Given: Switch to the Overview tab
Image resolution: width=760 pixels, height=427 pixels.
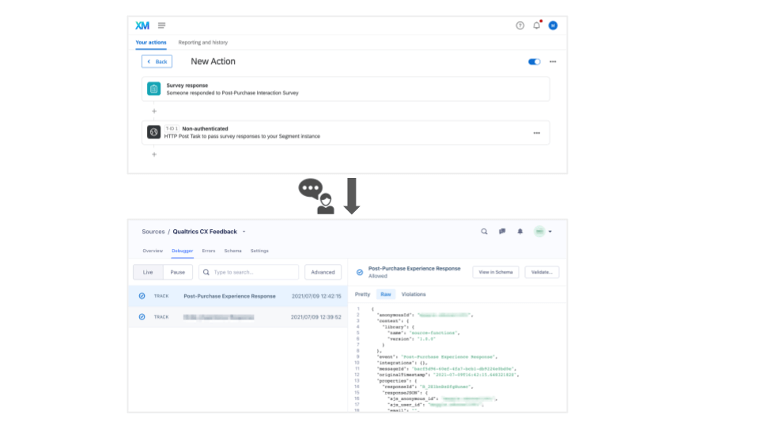Looking at the screenshot, I should (x=153, y=251).
